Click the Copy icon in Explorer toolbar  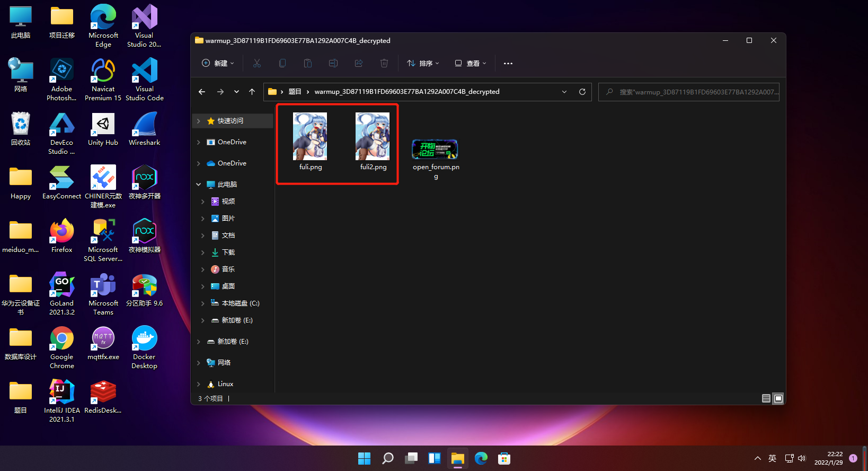(x=282, y=63)
